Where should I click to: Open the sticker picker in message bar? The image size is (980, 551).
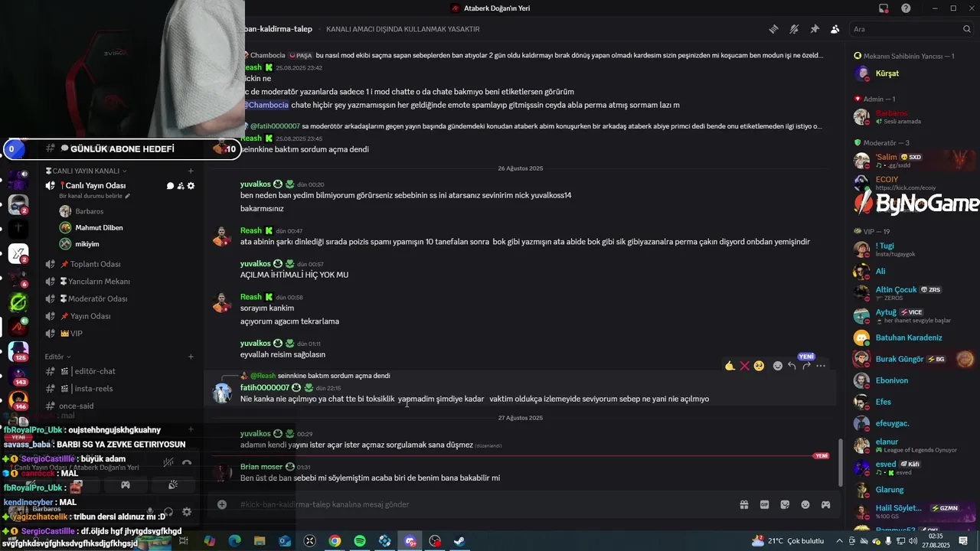tap(785, 504)
